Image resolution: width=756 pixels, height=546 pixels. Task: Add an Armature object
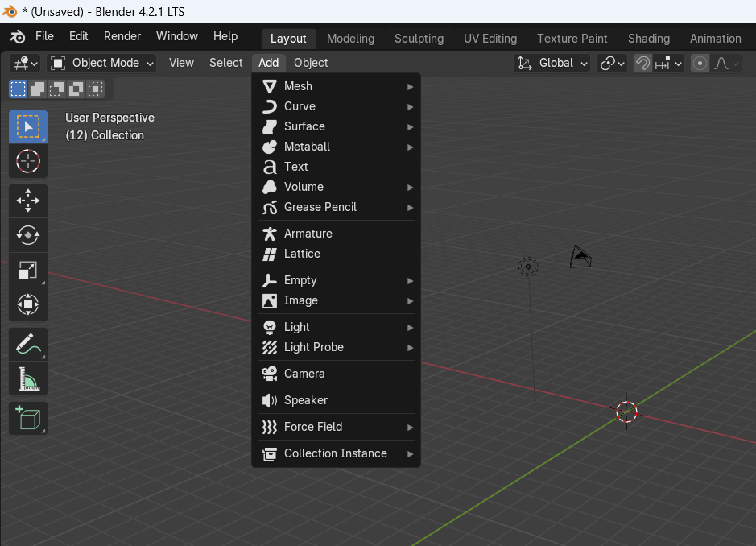pyautogui.click(x=336, y=234)
